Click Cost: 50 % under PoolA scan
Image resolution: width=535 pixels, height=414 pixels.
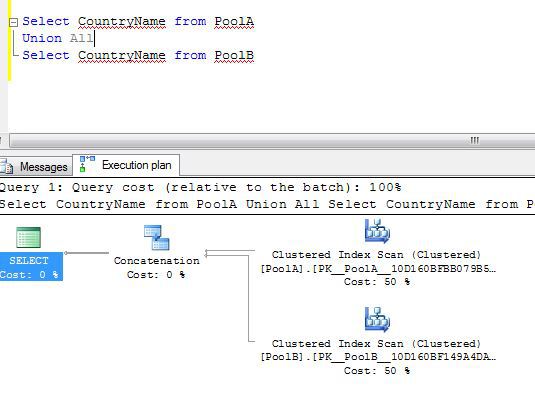click(x=377, y=282)
